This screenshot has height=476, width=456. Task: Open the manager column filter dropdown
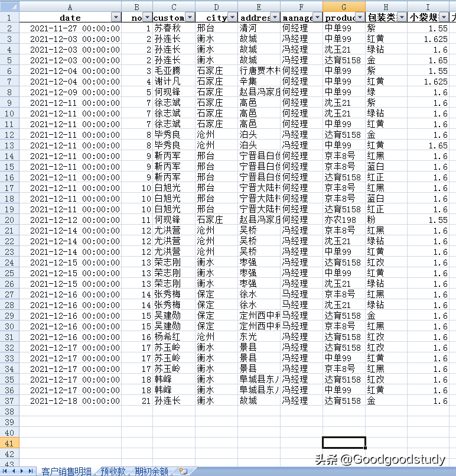pos(317,17)
